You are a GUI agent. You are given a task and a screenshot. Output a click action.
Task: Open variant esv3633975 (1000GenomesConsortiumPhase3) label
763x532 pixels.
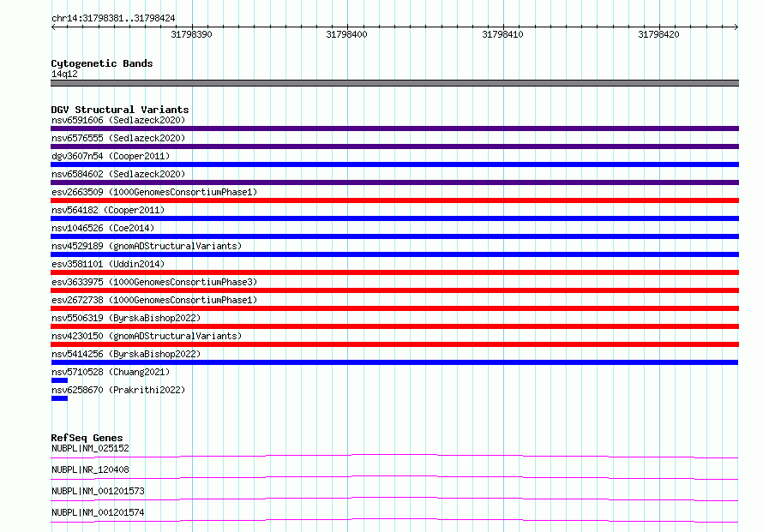pos(154,282)
